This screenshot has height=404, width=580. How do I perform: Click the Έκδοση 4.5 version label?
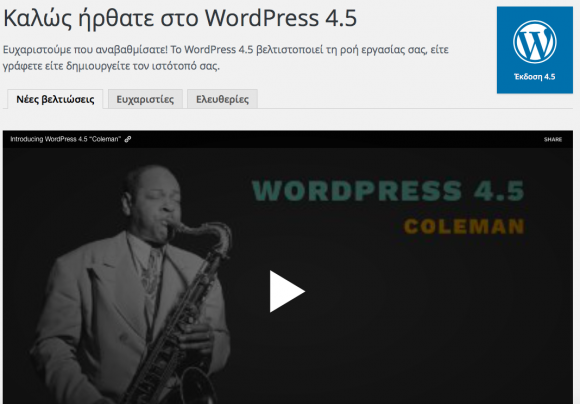pyautogui.click(x=535, y=77)
